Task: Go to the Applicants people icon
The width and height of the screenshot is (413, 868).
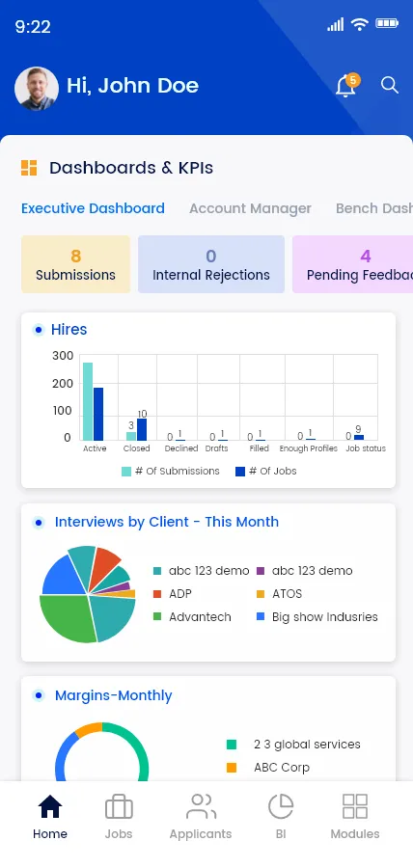Action: pos(201,806)
